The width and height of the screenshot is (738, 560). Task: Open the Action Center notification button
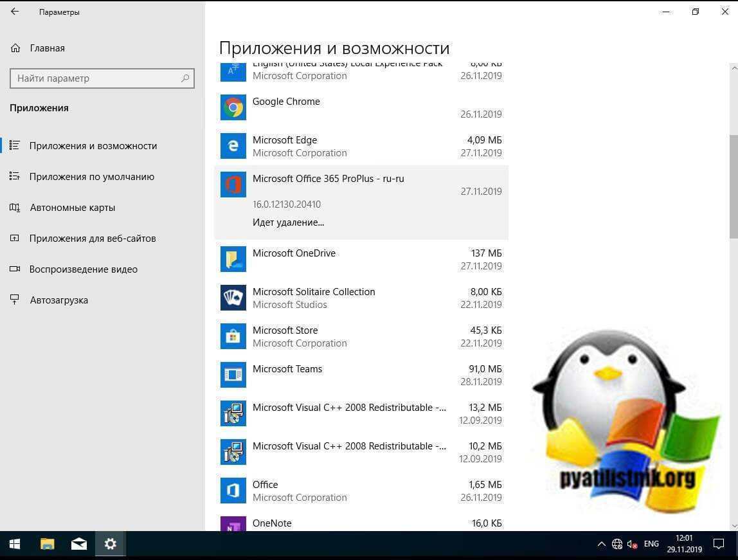(x=719, y=543)
